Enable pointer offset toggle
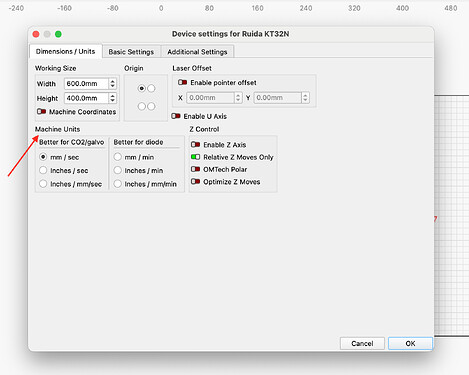 182,82
